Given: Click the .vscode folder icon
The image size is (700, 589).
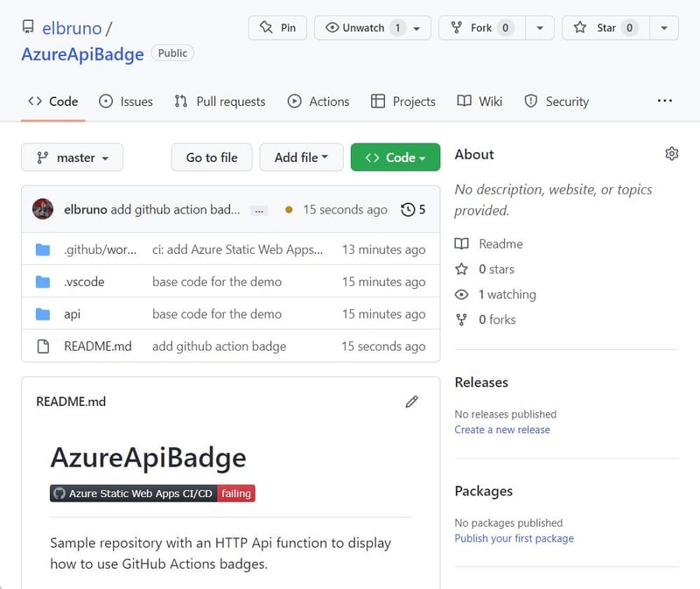Looking at the screenshot, I should coord(43,282).
